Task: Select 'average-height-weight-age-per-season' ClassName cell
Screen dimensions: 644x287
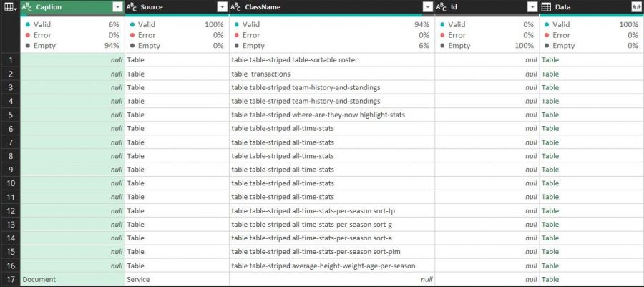Action: 332,266
